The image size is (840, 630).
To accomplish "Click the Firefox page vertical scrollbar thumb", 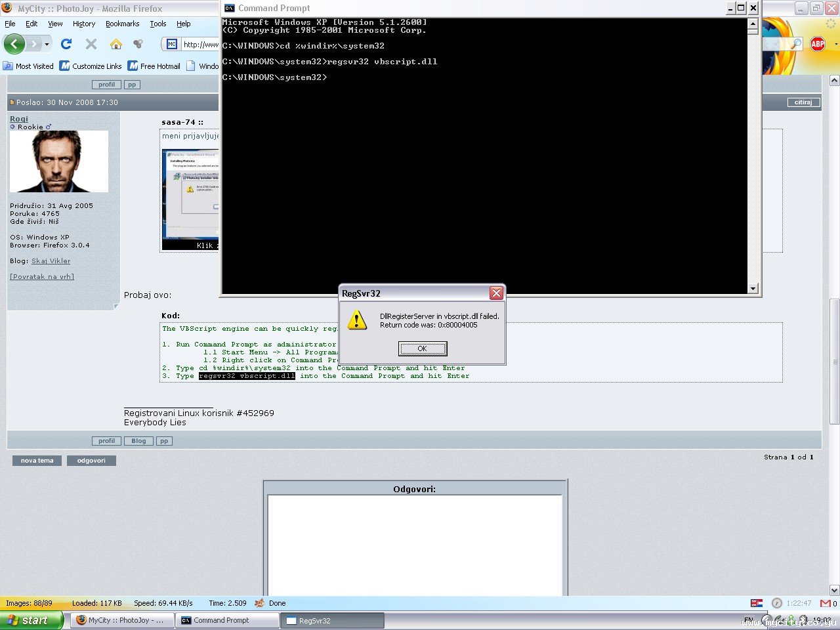I will coord(835,362).
